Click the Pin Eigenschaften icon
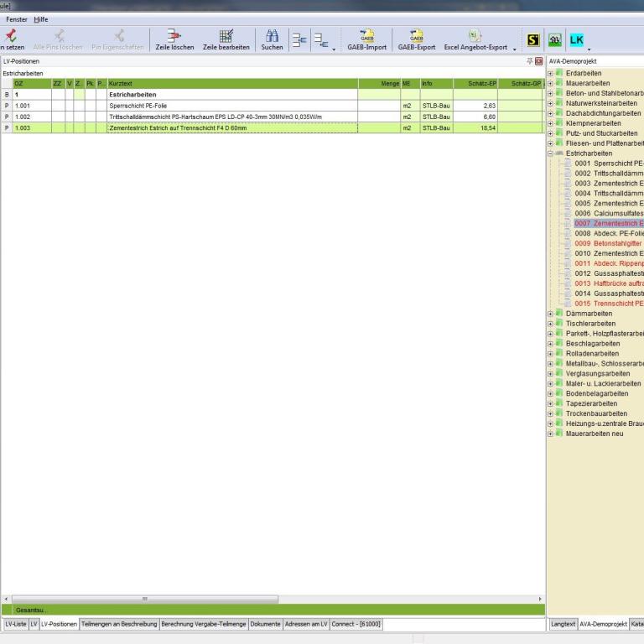This screenshot has height=644, width=644. point(119,36)
